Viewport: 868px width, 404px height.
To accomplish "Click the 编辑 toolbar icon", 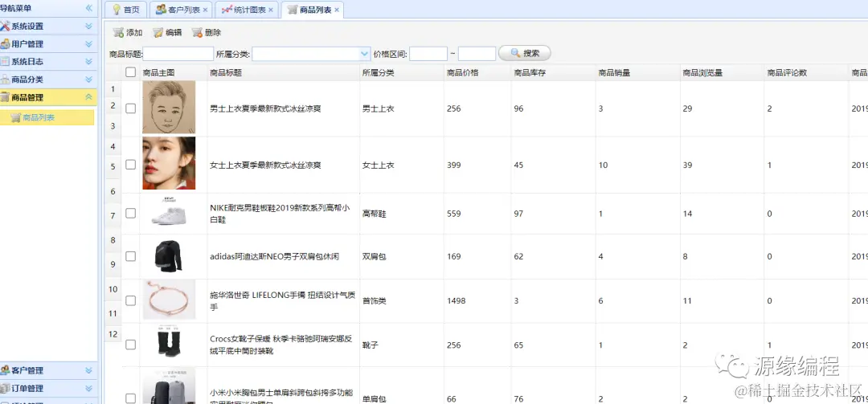I will tap(158, 33).
